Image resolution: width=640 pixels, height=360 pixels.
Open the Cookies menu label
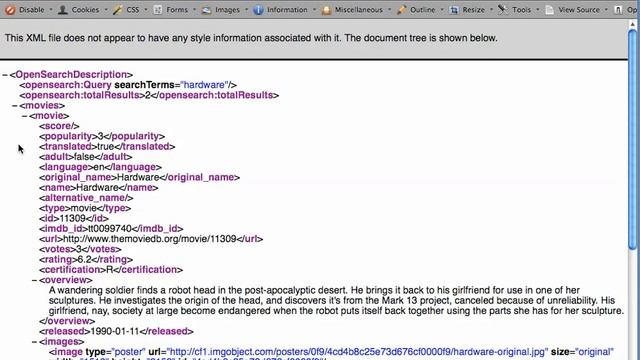tap(85, 9)
